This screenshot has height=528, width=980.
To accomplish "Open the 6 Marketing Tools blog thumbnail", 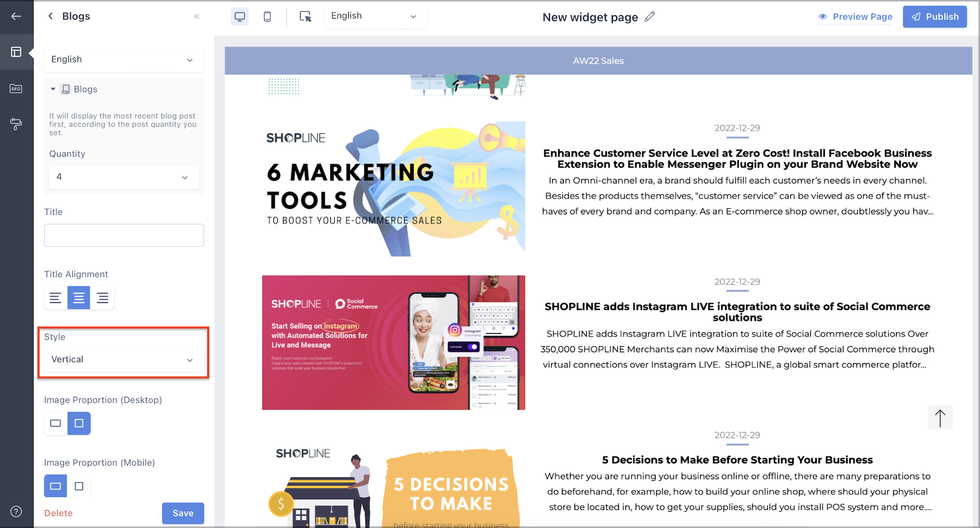I will pos(394,189).
